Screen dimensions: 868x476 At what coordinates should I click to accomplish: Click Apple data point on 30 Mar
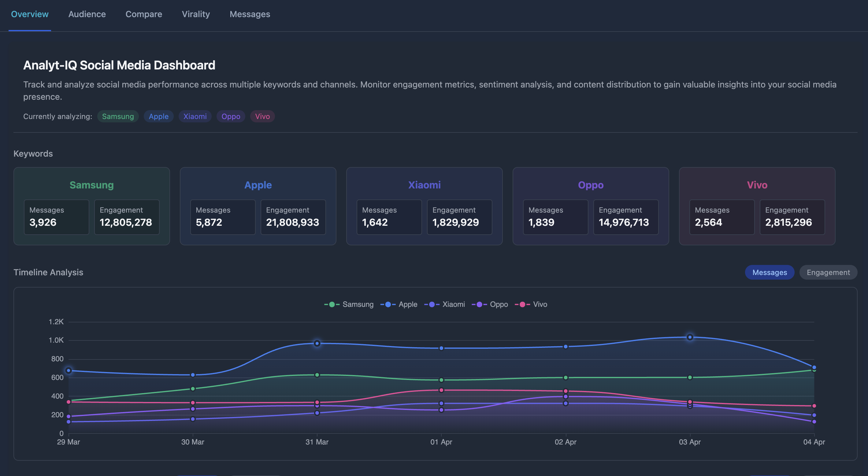coord(193,375)
